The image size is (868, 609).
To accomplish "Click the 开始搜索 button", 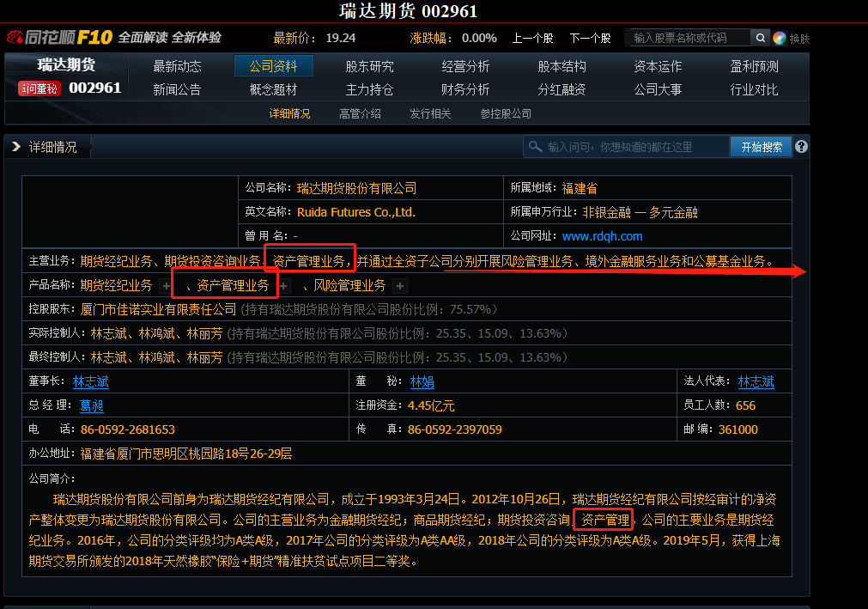I will [x=762, y=147].
